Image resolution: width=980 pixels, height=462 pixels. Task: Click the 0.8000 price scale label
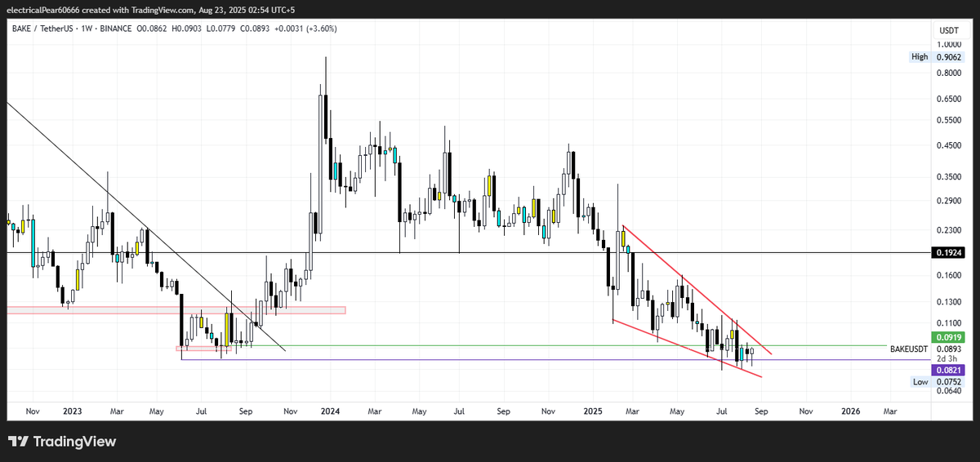pyautogui.click(x=949, y=73)
